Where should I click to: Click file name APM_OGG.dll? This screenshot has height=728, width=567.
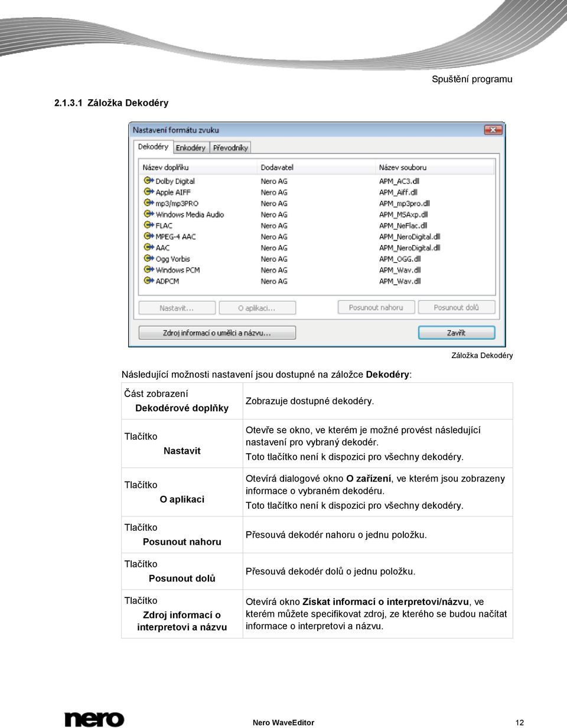tap(400, 259)
